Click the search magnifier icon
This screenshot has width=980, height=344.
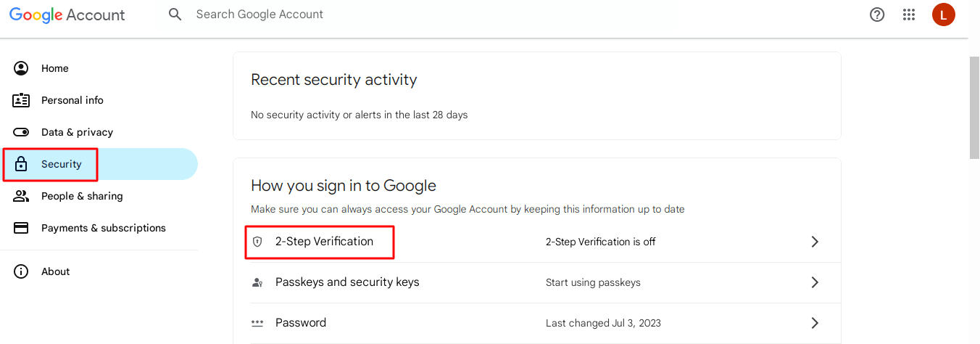(175, 15)
